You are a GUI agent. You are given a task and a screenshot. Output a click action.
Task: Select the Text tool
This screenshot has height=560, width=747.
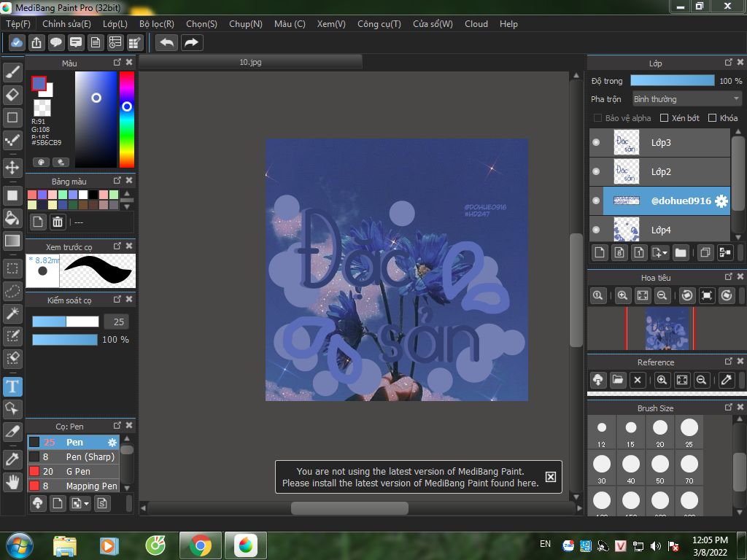point(13,386)
